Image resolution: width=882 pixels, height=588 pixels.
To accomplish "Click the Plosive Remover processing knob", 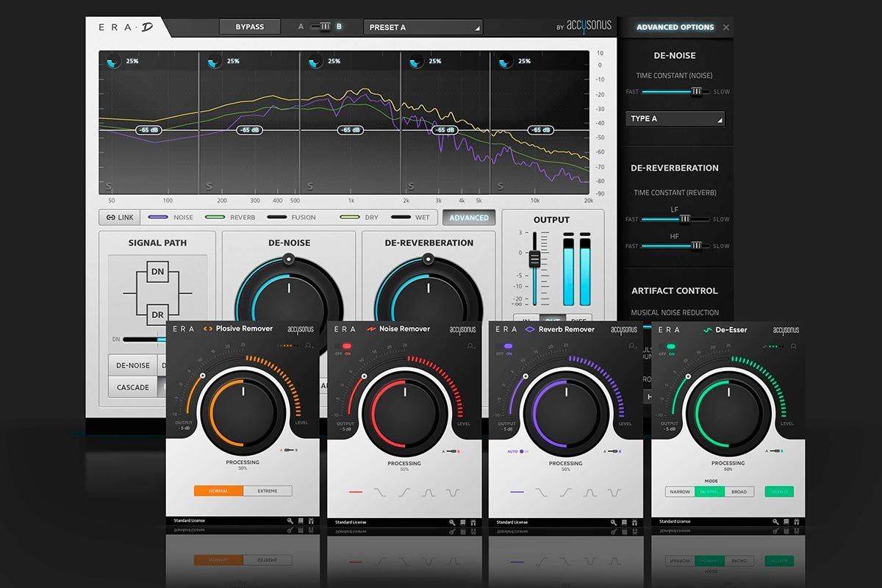I will (243, 412).
